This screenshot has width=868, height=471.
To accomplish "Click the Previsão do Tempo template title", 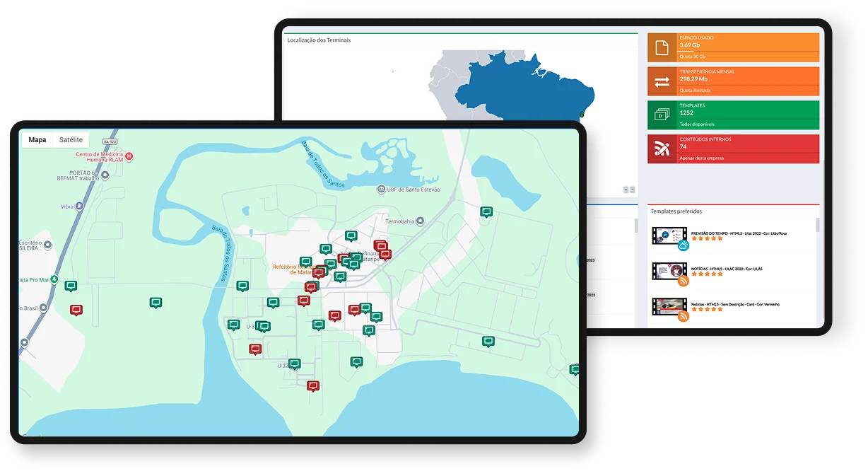I will click(739, 233).
